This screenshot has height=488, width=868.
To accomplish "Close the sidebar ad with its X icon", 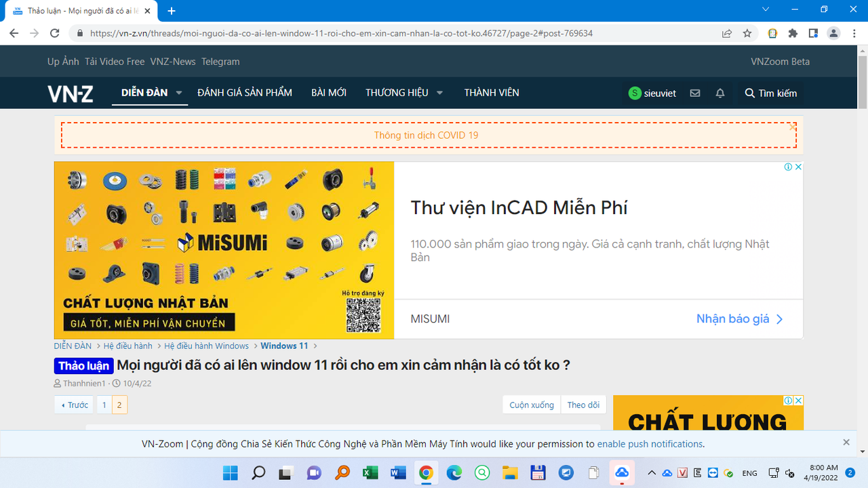I will (799, 401).
